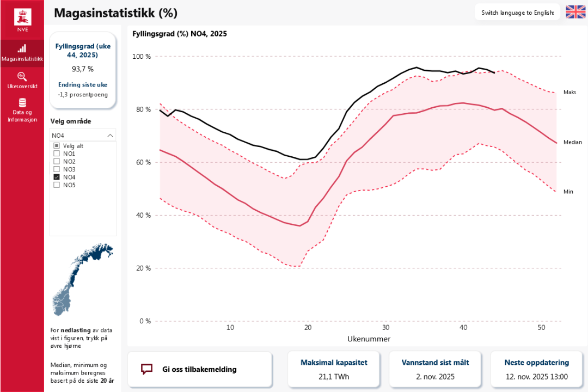
Task: Toggle the Velg alt checkbox
Action: click(x=57, y=146)
